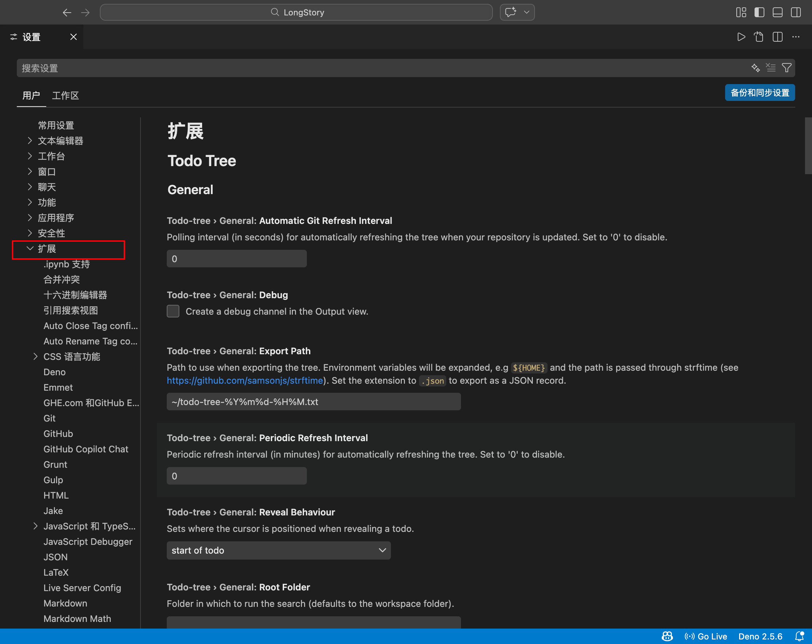Screen dimensions: 812x644
Task: Select 十六进制编辑器 in the tree
Action: [75, 295]
